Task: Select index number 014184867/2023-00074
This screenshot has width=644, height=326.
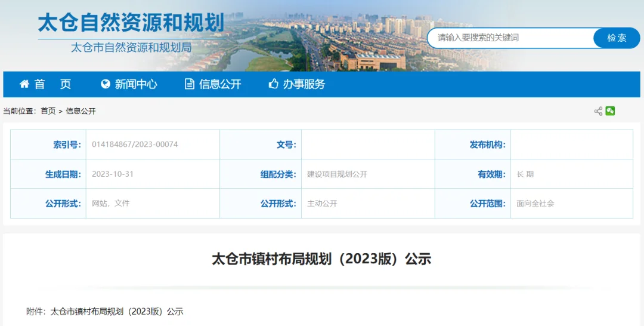Action: coord(135,144)
